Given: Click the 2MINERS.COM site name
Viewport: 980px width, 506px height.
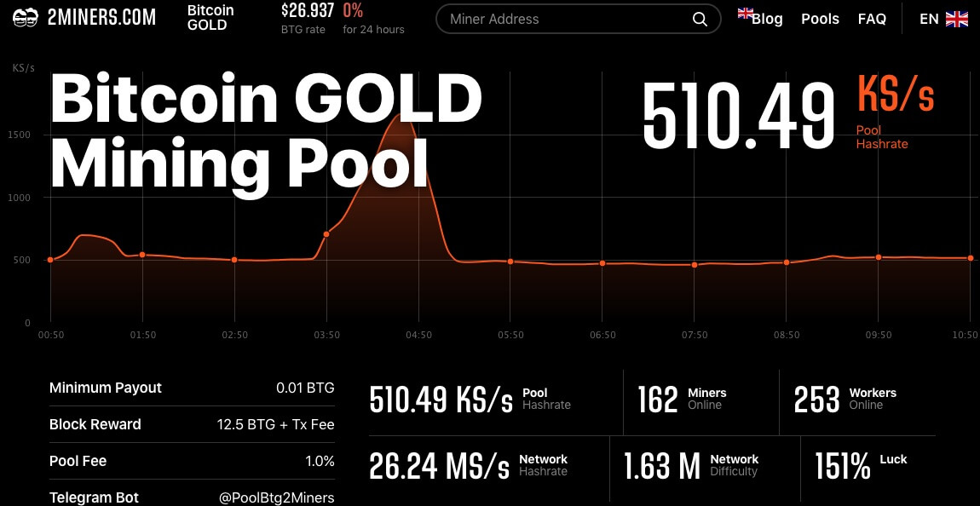Looking at the screenshot, I should (102, 18).
